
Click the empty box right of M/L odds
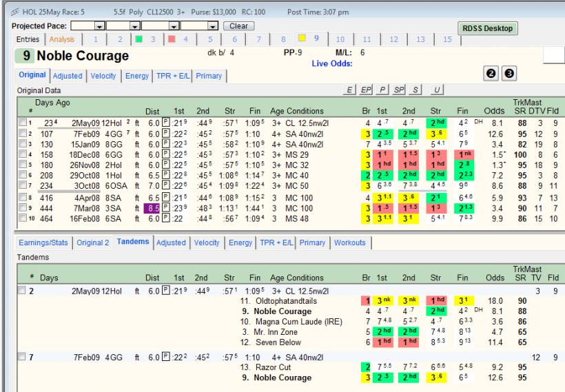[x=554, y=54]
